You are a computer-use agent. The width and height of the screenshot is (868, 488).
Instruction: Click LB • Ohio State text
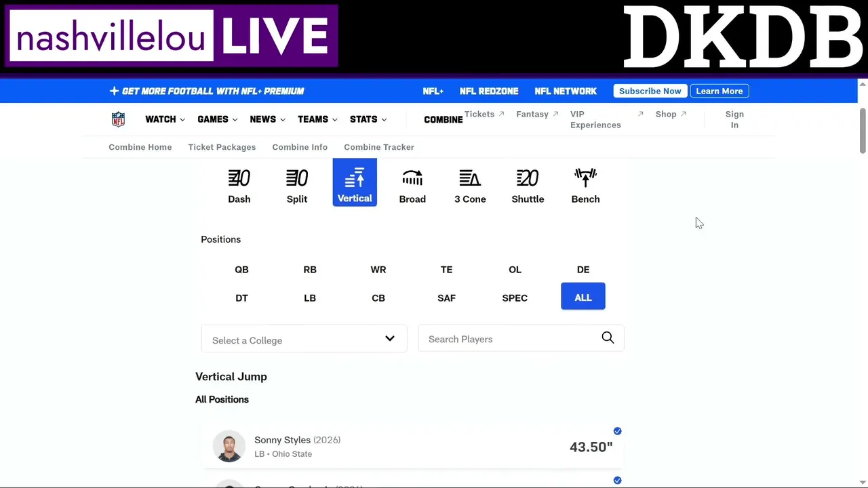point(283,454)
